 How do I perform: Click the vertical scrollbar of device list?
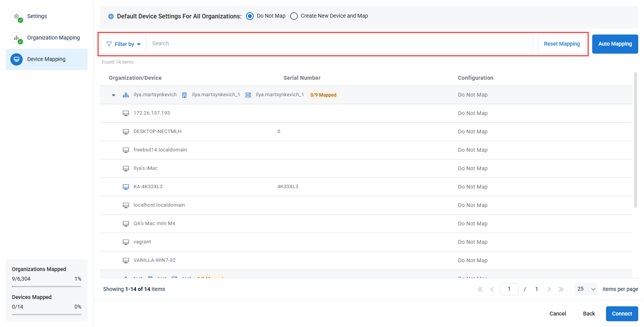[x=635, y=140]
